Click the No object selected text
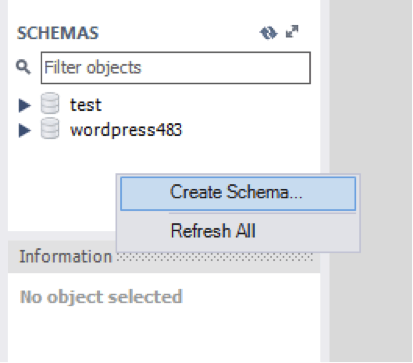Screen dimensions: 413x363 click(x=101, y=297)
